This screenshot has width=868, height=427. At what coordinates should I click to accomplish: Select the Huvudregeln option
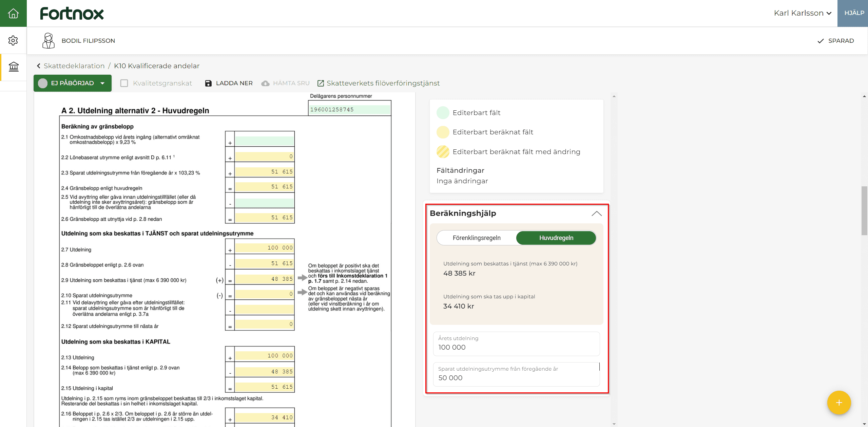556,238
